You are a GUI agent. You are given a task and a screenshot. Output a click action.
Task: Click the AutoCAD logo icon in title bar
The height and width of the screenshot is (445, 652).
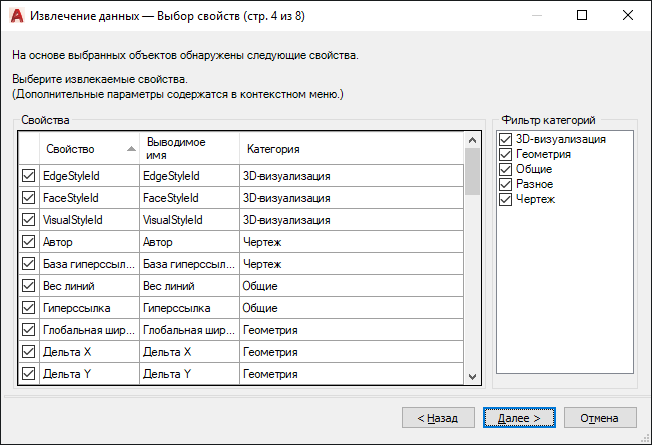[16, 15]
